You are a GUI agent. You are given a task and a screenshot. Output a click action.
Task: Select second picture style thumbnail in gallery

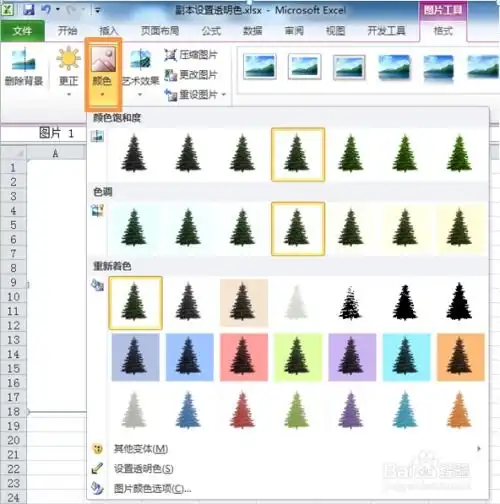(305, 67)
